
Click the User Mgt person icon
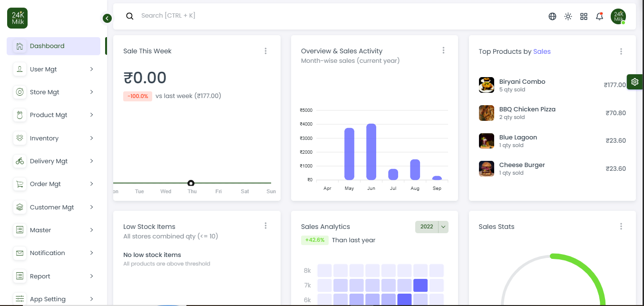tap(20, 69)
